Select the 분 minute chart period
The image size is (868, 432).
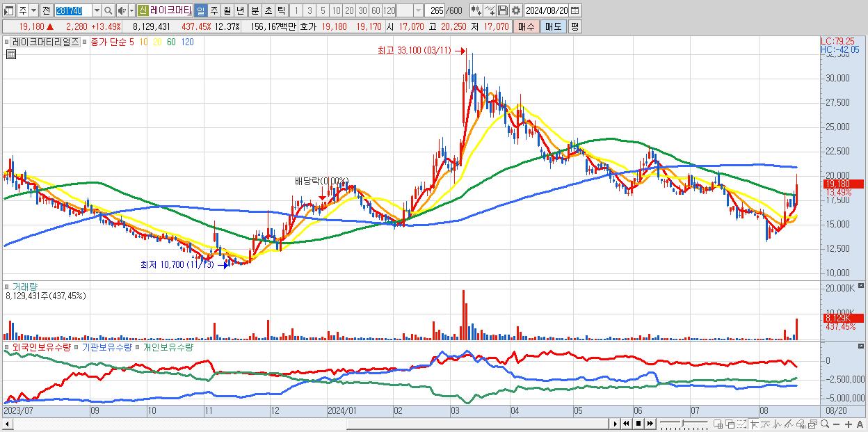pos(255,10)
